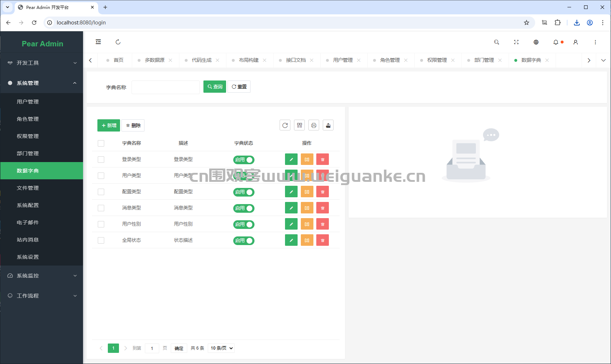The width and height of the screenshot is (611, 364).
Task: Edit the 全局状态 row
Action: click(x=291, y=240)
